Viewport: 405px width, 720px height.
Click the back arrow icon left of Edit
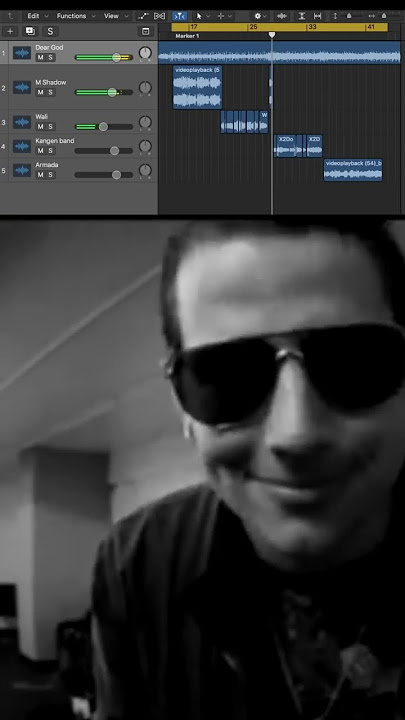click(11, 16)
